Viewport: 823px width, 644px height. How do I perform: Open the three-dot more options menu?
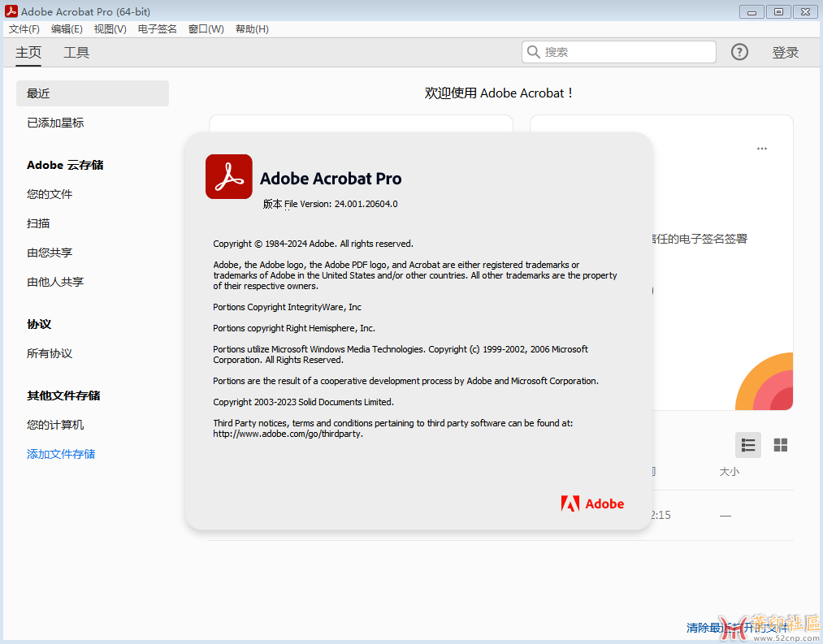pyautogui.click(x=762, y=149)
